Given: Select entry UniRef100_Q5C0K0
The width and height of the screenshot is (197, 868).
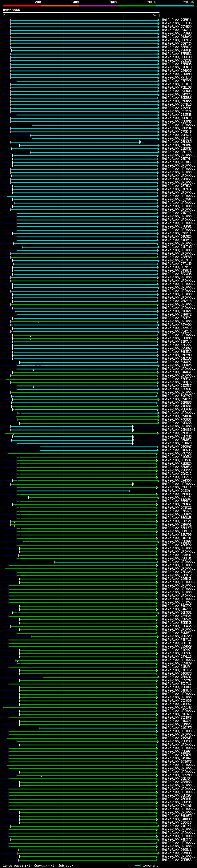Looking at the screenshot, I should coord(177,433).
